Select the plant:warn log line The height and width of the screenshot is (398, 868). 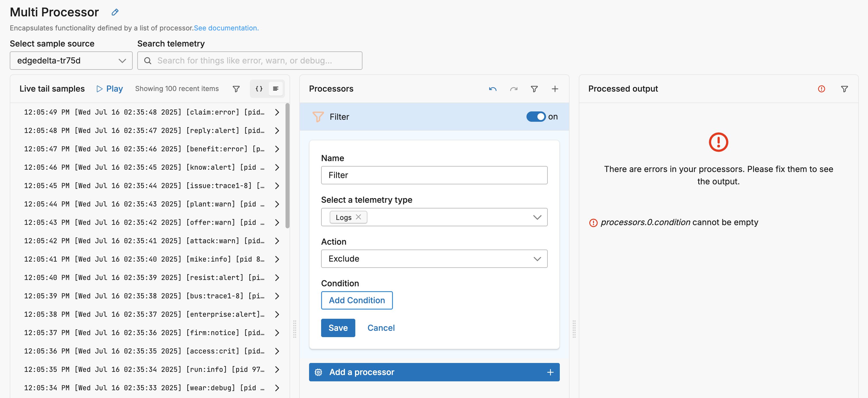144,204
